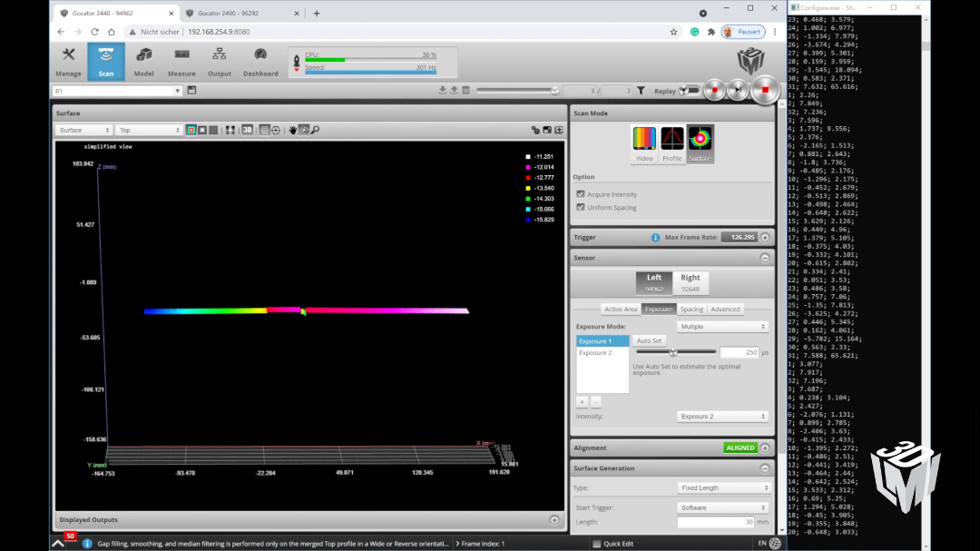This screenshot has width=980, height=551.
Task: Click the record button
Action: click(x=714, y=90)
